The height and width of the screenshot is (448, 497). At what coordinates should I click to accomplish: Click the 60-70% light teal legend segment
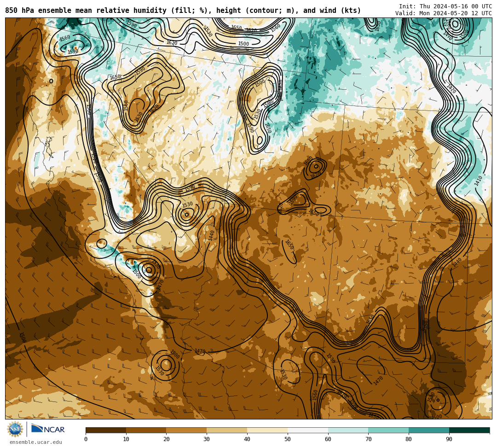pyautogui.click(x=348, y=430)
